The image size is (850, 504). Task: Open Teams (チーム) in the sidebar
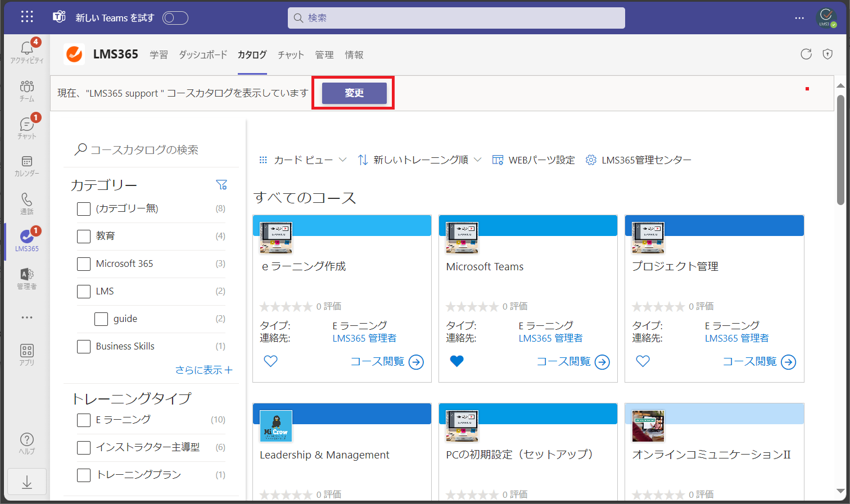coord(27,90)
